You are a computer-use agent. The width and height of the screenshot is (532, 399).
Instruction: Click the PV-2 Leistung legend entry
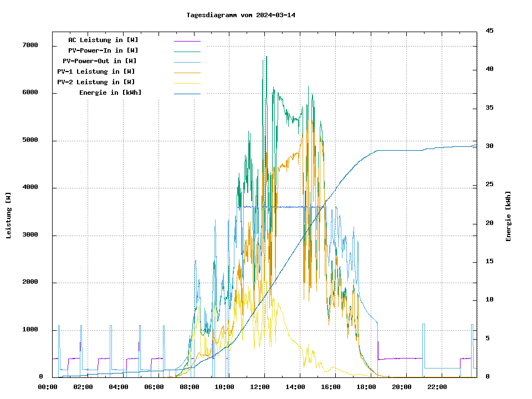tap(95, 82)
